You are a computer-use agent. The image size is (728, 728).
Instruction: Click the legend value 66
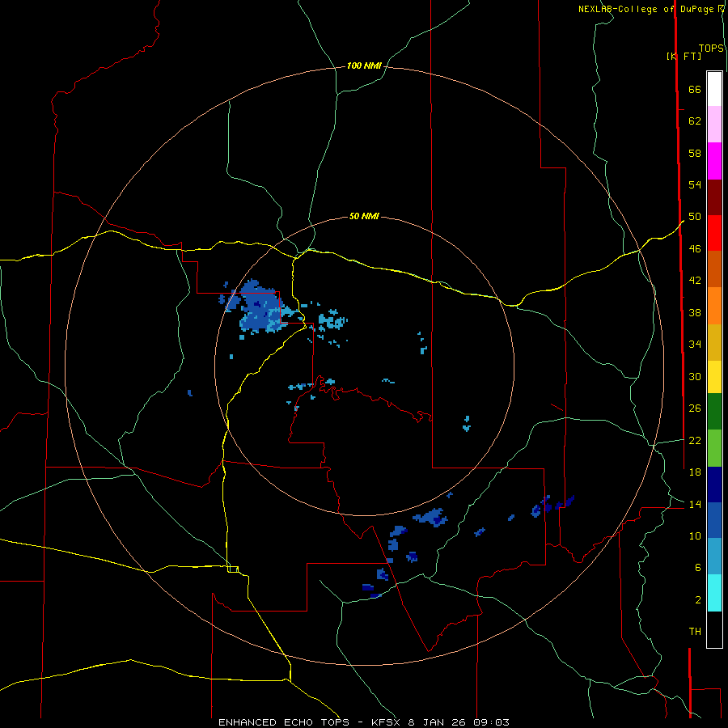695,90
